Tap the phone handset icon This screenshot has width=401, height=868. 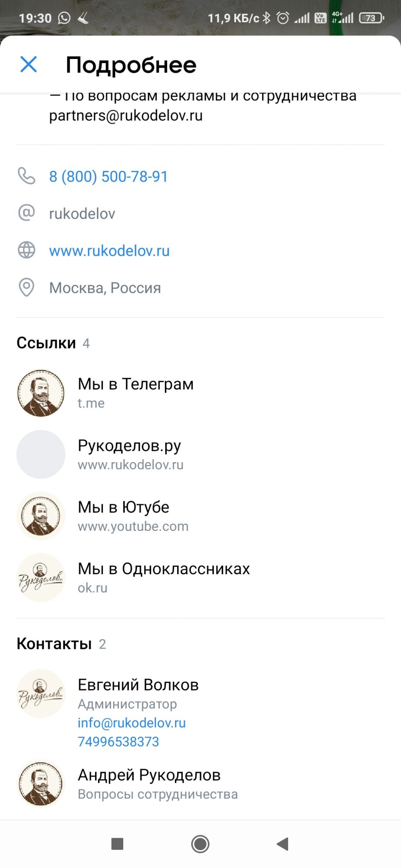tap(26, 176)
